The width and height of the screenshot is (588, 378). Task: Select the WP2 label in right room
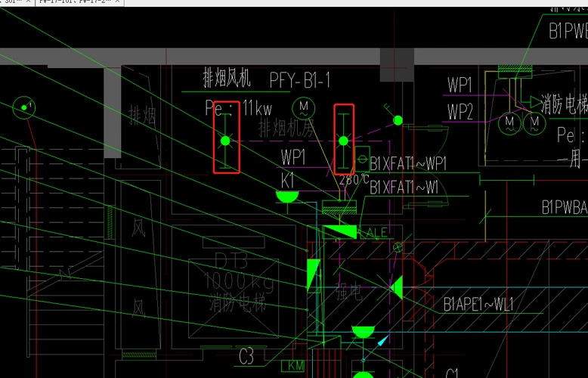pos(460,111)
